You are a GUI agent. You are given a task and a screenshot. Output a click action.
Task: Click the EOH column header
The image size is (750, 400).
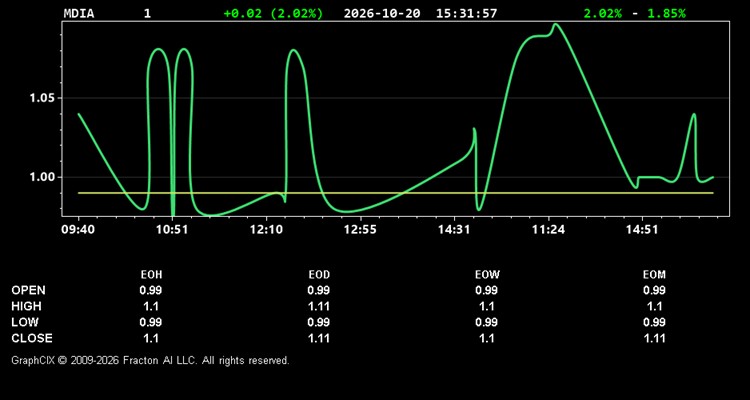(151, 275)
